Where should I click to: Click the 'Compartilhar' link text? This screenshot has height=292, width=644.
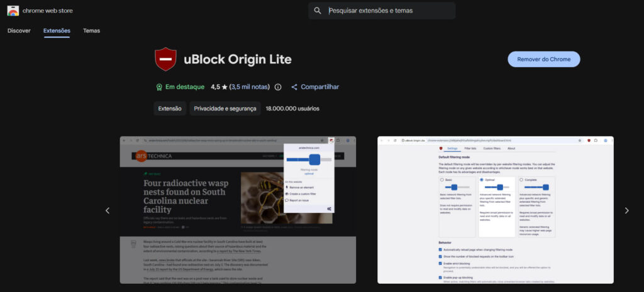coord(320,87)
